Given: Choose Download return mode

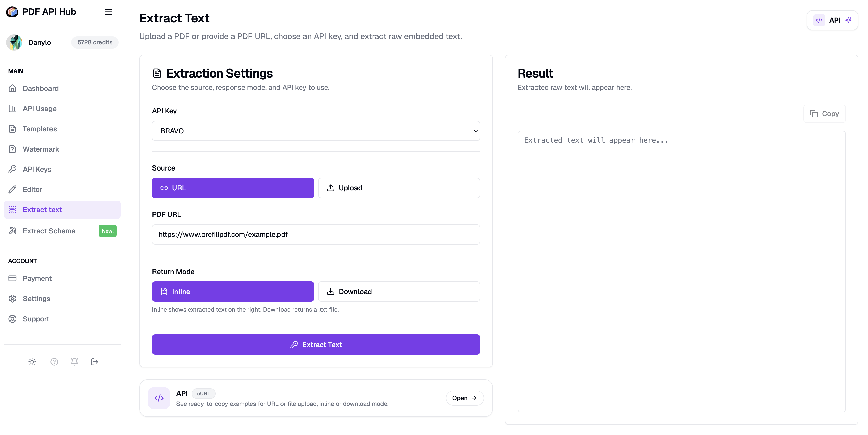Looking at the screenshot, I should click(x=399, y=292).
